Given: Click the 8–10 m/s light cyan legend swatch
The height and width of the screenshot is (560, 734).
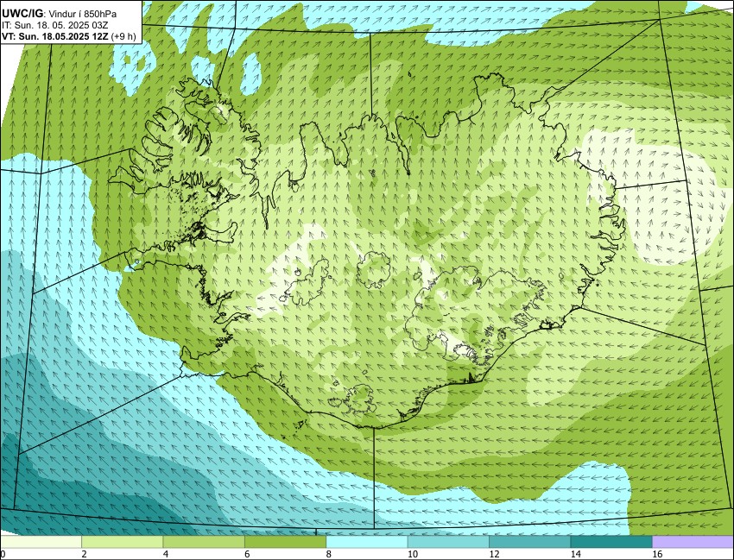Looking at the screenshot, I should pos(366,542).
